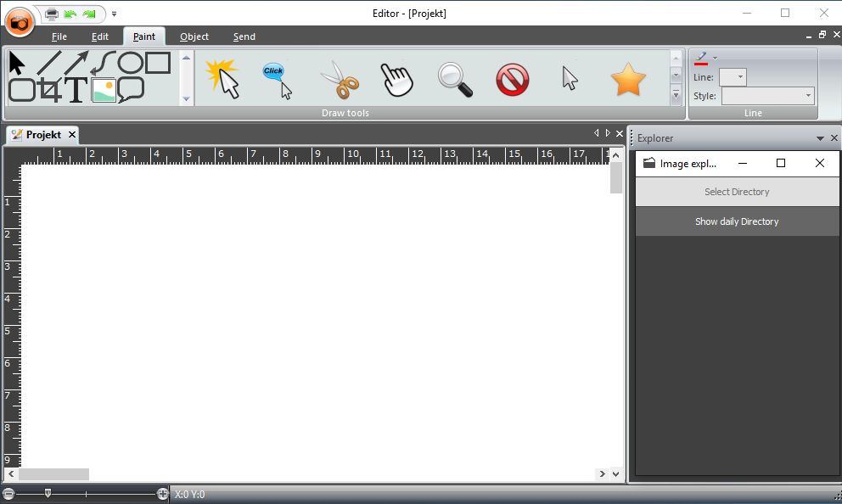
Task: Open the line color pen dropdown
Action: pyautogui.click(x=715, y=58)
